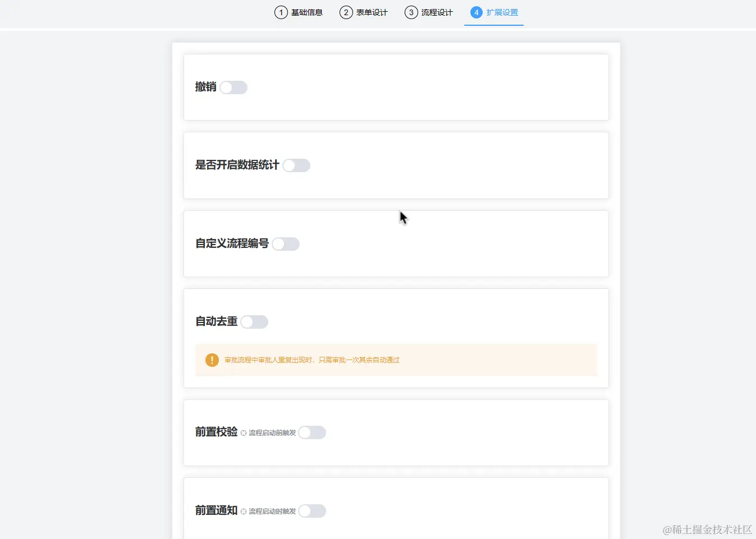Viewport: 756px width, 539px height.
Task: Click the 流程启动前触发 hint text
Action: pos(272,433)
